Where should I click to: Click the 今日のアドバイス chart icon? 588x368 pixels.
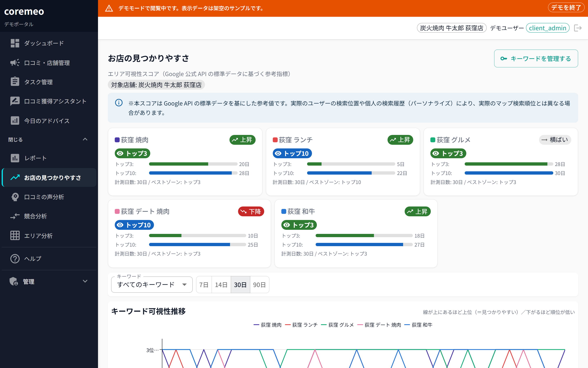click(15, 120)
